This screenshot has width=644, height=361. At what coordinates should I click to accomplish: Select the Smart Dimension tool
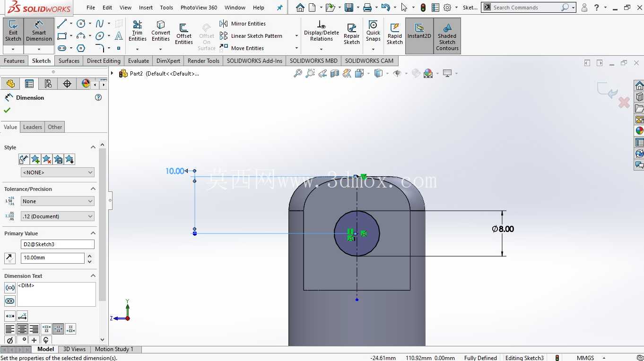pyautogui.click(x=39, y=31)
